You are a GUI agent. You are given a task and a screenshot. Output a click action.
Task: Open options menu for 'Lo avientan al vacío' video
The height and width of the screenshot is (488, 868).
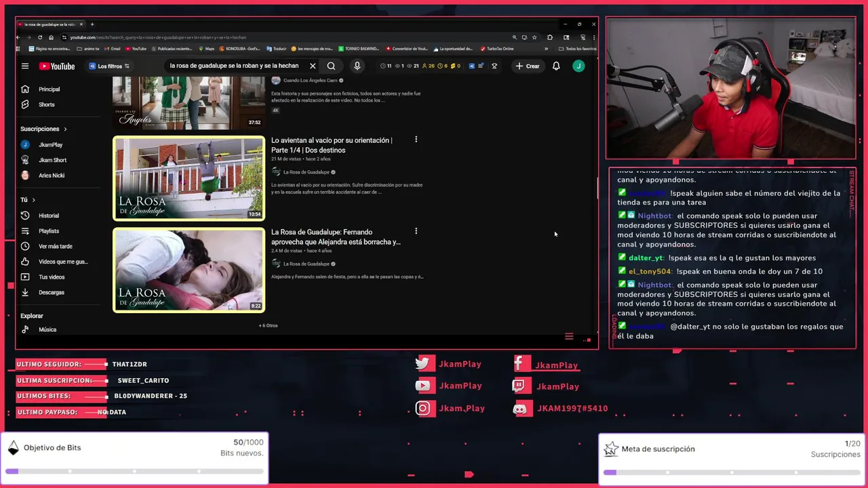tap(416, 140)
